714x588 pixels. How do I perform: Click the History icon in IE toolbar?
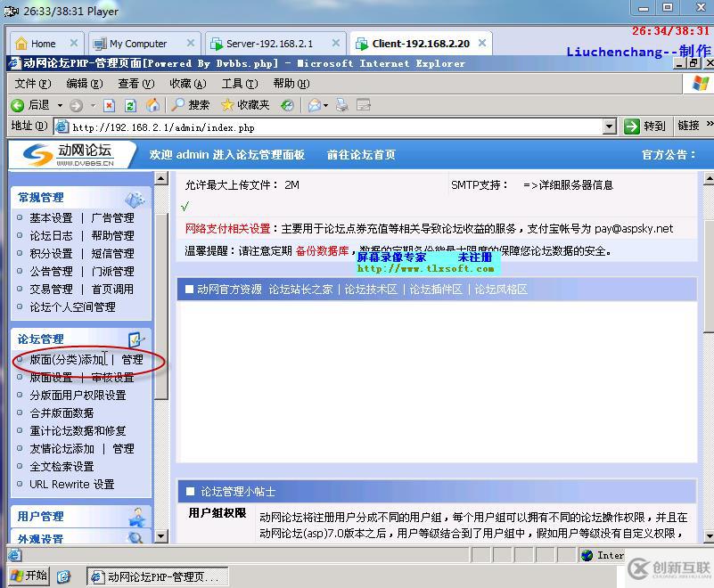[287, 106]
